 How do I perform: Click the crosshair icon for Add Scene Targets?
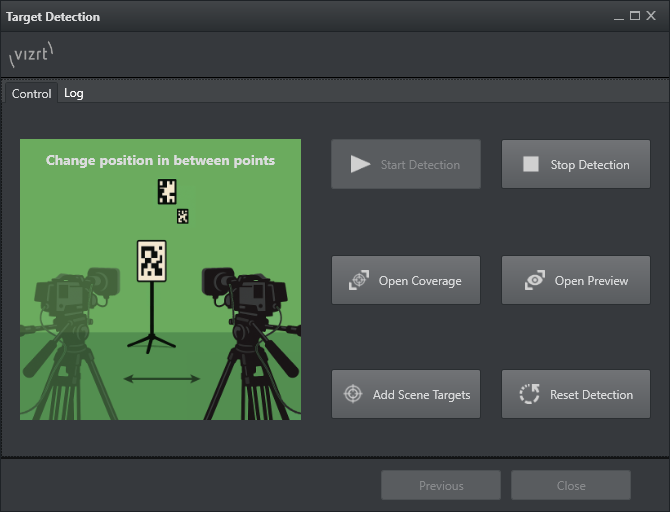point(352,395)
